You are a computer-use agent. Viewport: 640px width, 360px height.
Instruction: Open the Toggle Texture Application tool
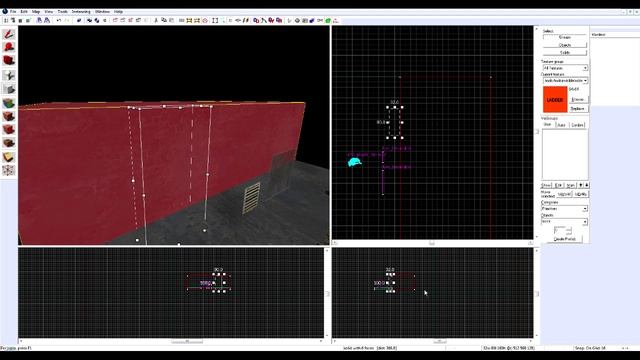9,103
